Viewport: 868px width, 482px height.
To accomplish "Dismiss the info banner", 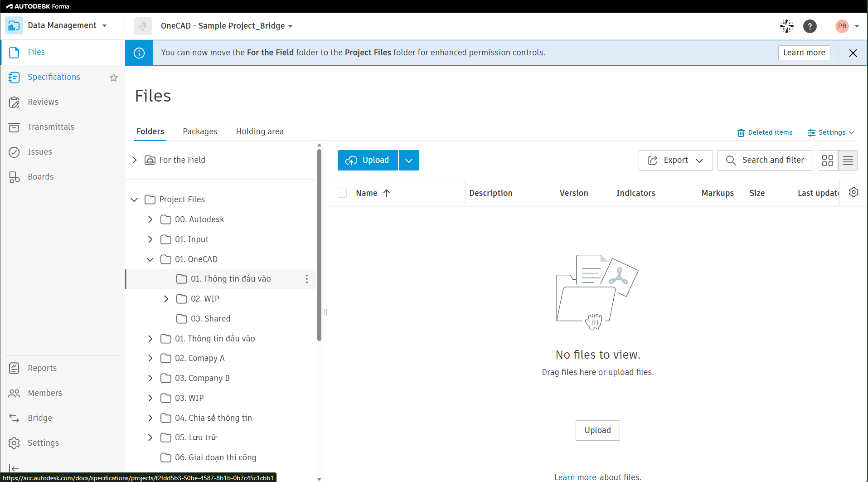I will coord(853,53).
